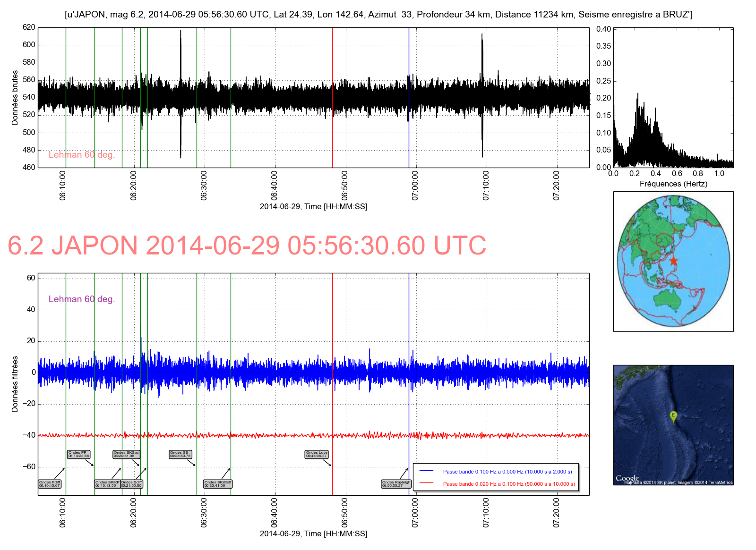The height and width of the screenshot is (550, 756).
Task: Click the Google logo on satellite map
Action: [627, 478]
